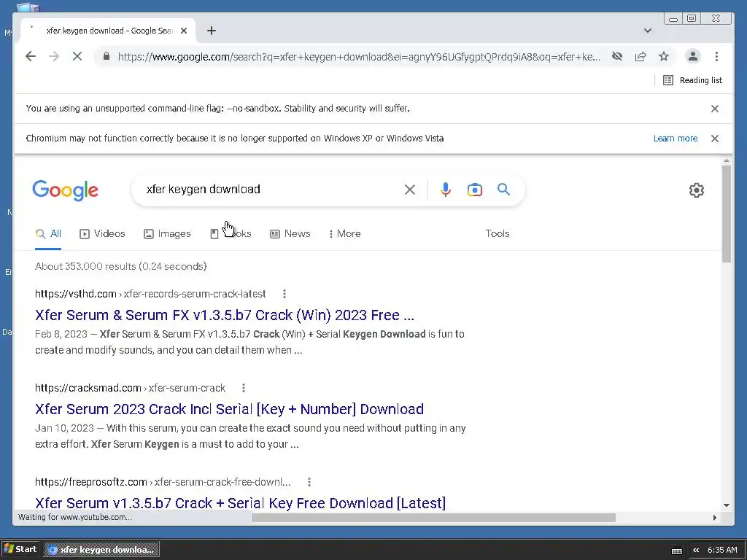Open the Windows Start menu
Screen dimensions: 747x560
coord(20,549)
